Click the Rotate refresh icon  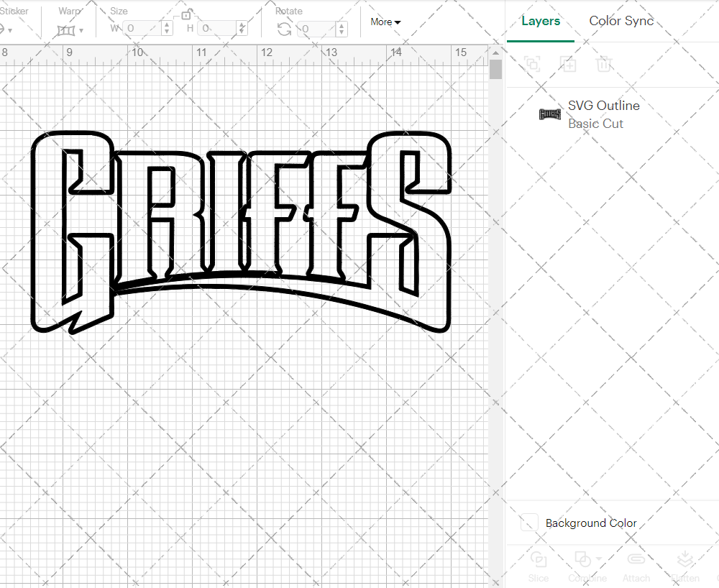click(284, 29)
